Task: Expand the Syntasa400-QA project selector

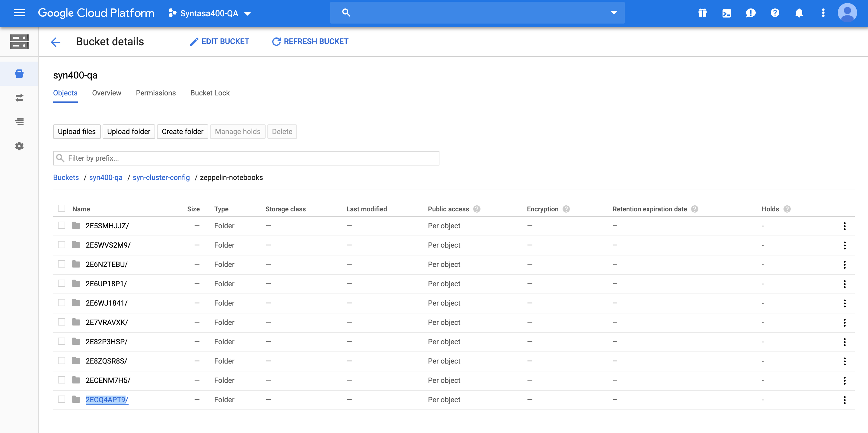Action: pyautogui.click(x=209, y=13)
